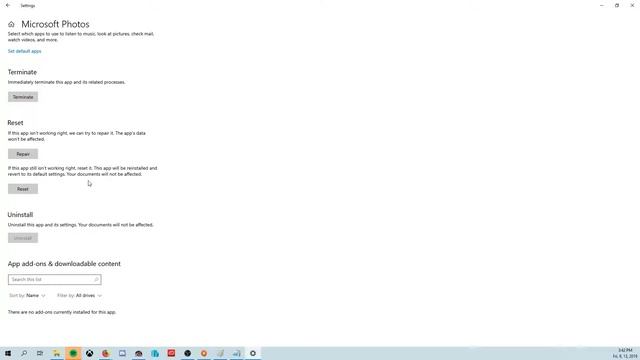Click the magnifier icon in add-ons search
This screenshot has height=360, width=640.
[96, 280]
